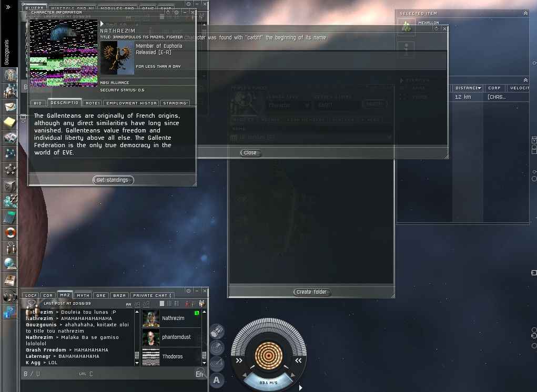The image size is (537, 392).
Task: Open the Employment History tab
Action: (x=131, y=103)
